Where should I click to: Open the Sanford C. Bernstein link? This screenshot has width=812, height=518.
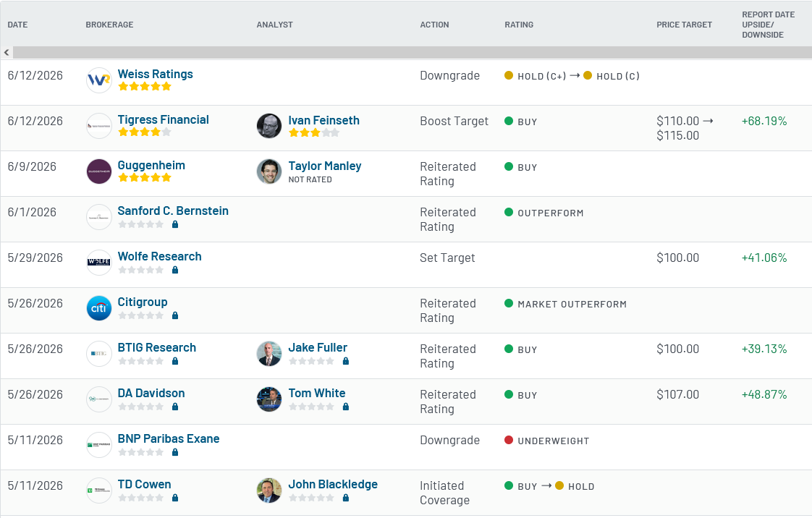pyautogui.click(x=173, y=211)
